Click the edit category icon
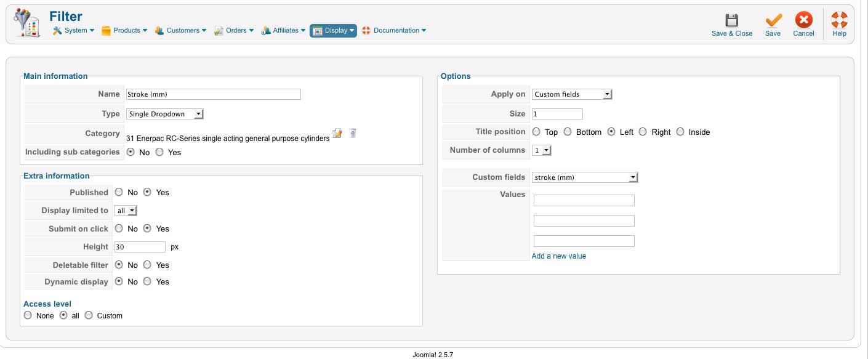Image resolution: width=868 pixels, height=359 pixels. pos(337,133)
